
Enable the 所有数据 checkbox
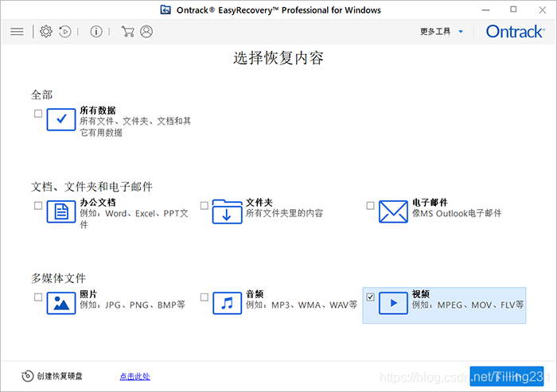[x=38, y=114]
